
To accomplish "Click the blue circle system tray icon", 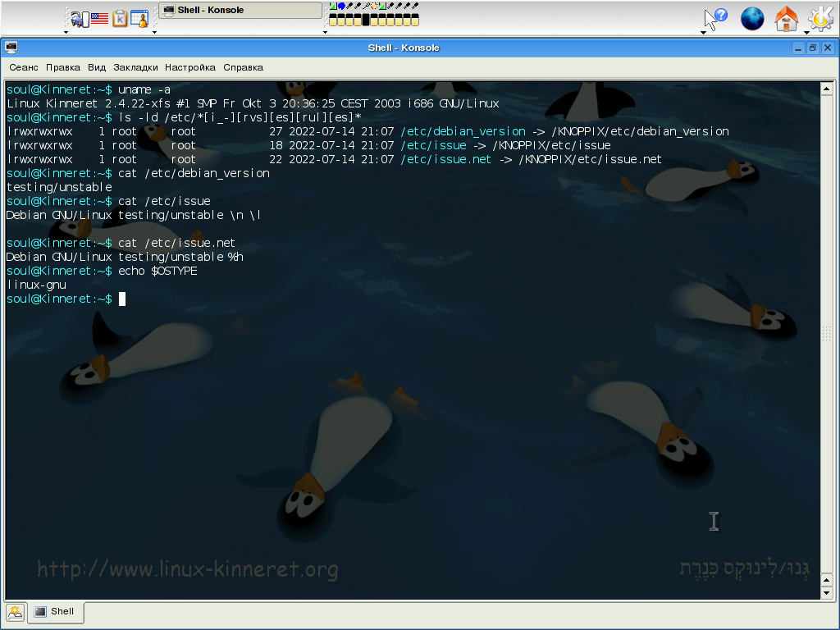I will tap(341, 6).
